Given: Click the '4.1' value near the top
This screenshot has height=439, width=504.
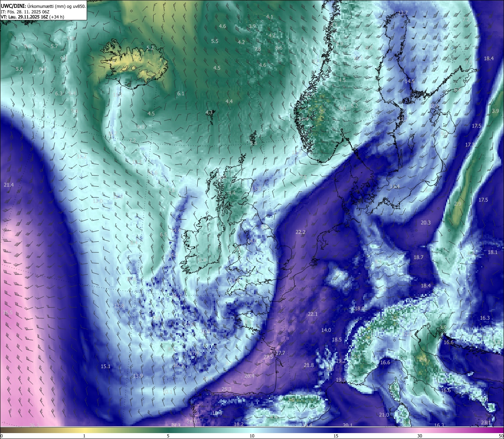Looking at the screenshot, I should (270, 17).
